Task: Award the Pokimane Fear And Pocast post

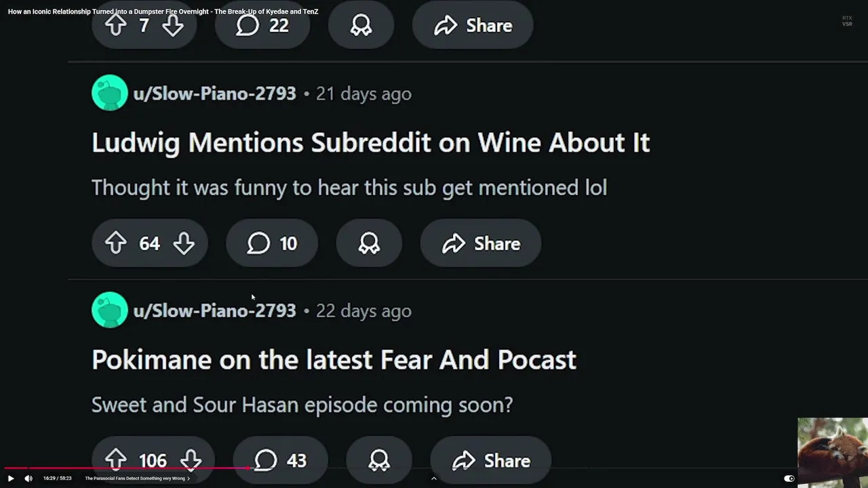Action: pos(379,460)
